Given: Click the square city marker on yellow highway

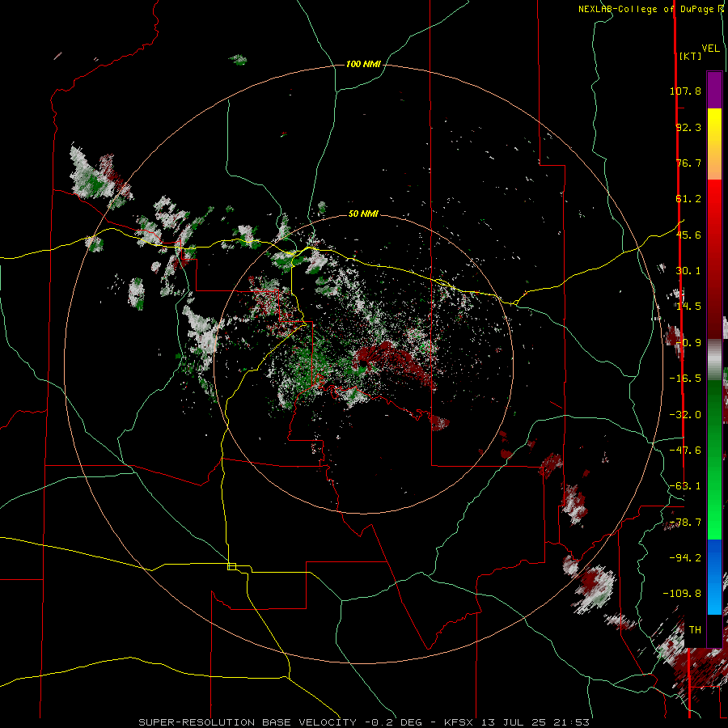Looking at the screenshot, I should tap(231, 566).
